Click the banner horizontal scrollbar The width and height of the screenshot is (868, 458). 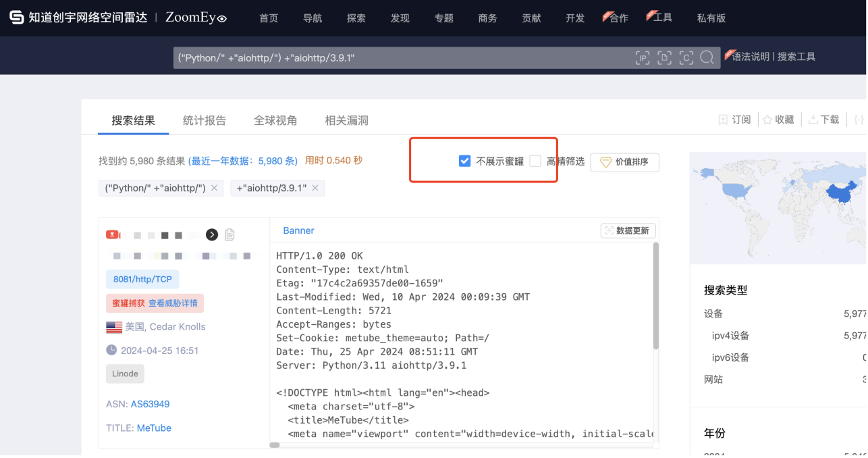click(275, 444)
